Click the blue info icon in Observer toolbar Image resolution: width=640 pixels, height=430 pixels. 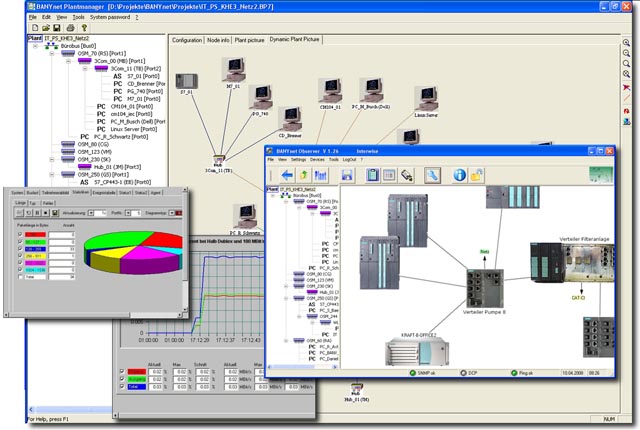(462, 175)
